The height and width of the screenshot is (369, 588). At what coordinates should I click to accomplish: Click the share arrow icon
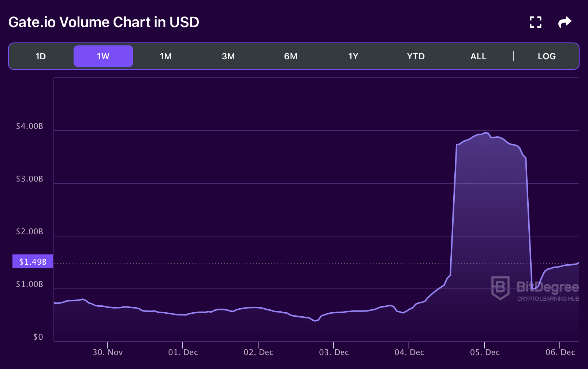click(565, 22)
